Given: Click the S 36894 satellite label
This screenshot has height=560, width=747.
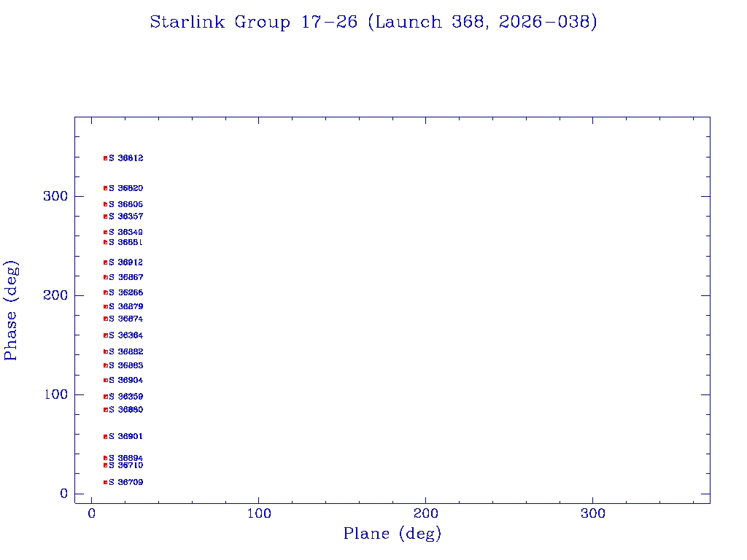Looking at the screenshot, I should [126, 458].
